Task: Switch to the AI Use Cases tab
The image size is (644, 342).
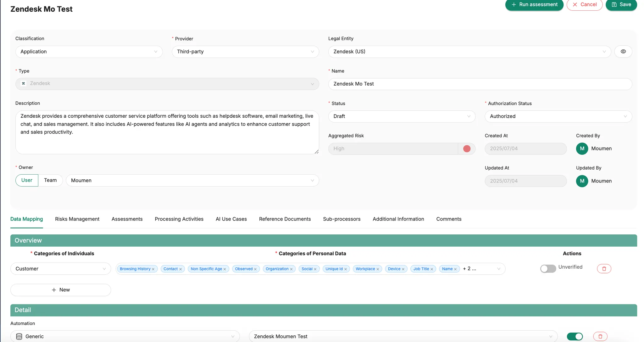Action: pos(231,219)
